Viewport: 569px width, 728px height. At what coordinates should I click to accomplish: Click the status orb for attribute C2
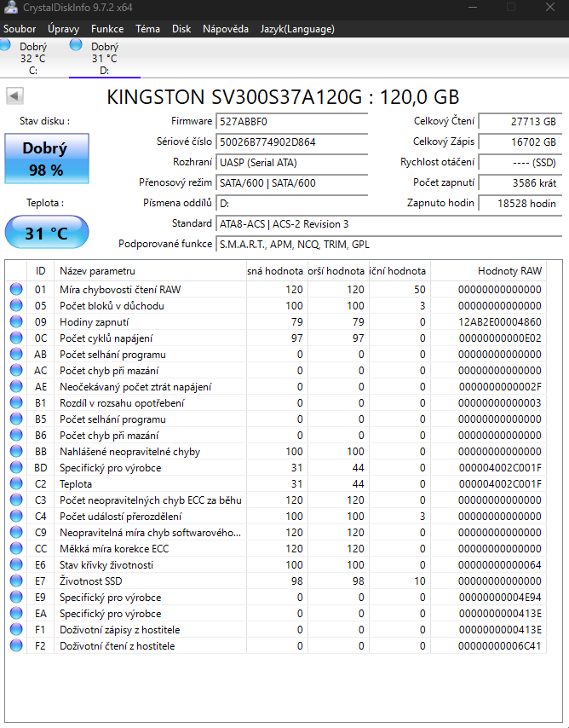[x=16, y=484]
